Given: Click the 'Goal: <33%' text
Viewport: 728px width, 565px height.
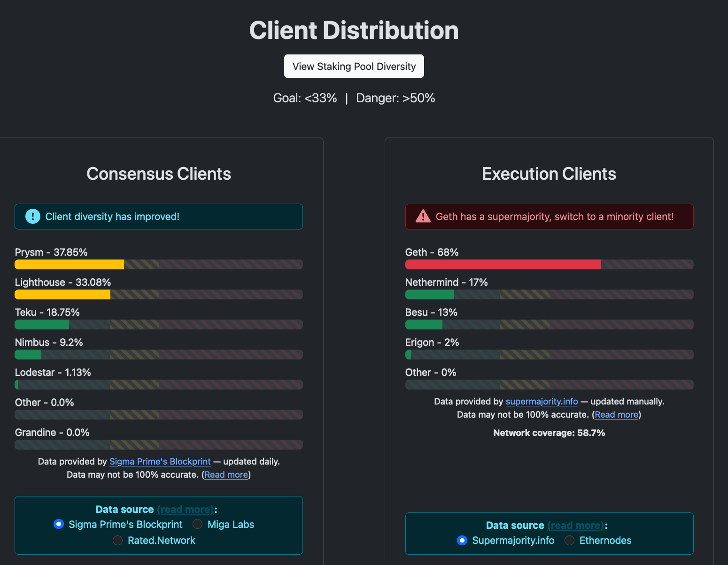Looking at the screenshot, I should [305, 98].
